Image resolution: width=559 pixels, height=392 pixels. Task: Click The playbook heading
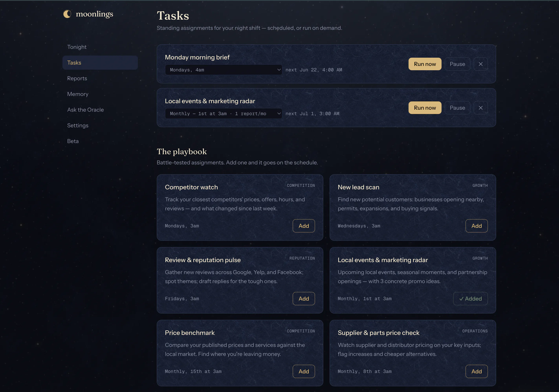(182, 152)
